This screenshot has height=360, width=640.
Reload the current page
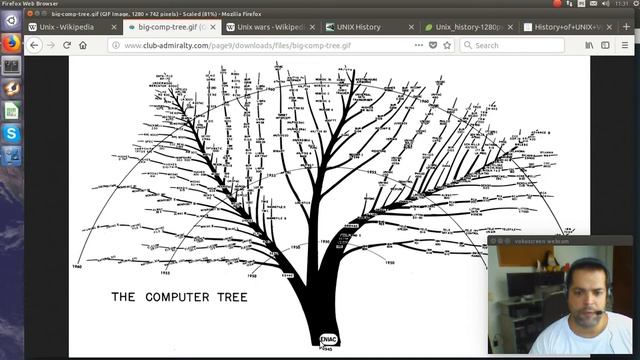click(x=67, y=45)
